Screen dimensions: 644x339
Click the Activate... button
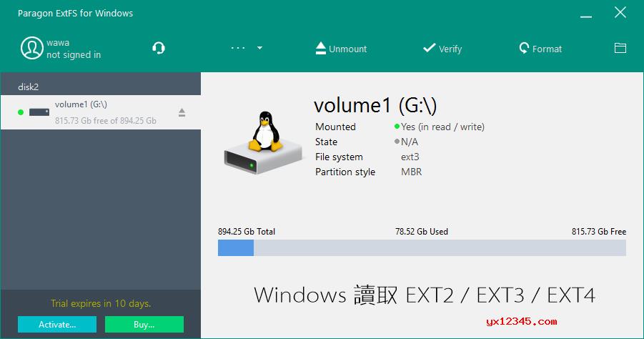pos(57,324)
